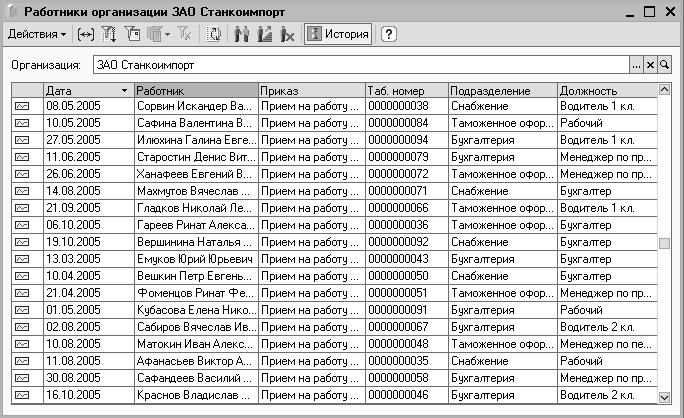This screenshot has width=684, height=418.
Task: Select employee Ханафеев Евгений
Action: coord(196,174)
